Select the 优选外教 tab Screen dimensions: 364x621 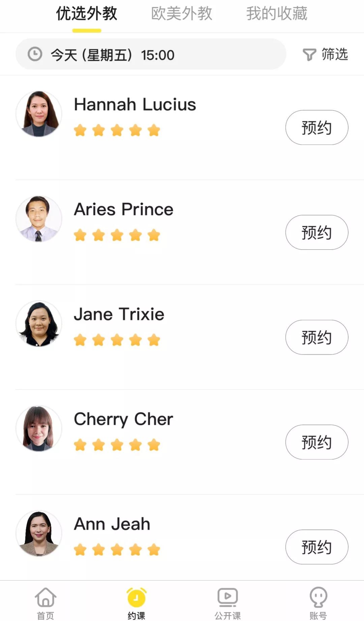(87, 14)
